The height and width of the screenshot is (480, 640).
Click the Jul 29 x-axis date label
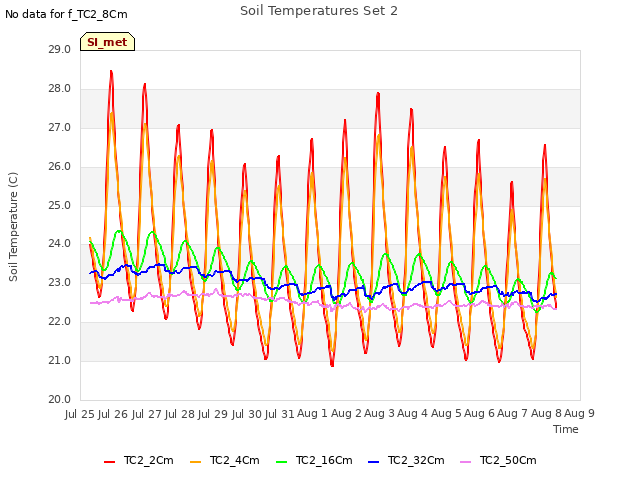213,414
